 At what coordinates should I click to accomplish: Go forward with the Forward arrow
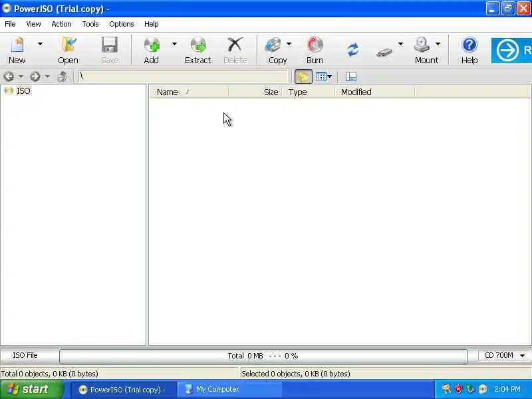pos(35,76)
